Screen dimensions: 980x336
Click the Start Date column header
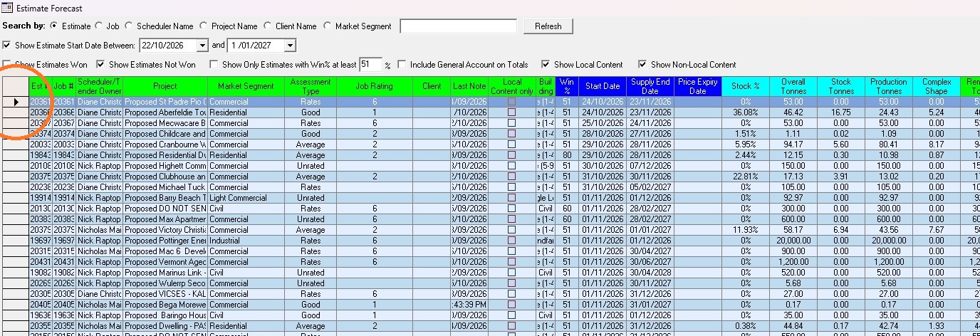click(x=603, y=86)
